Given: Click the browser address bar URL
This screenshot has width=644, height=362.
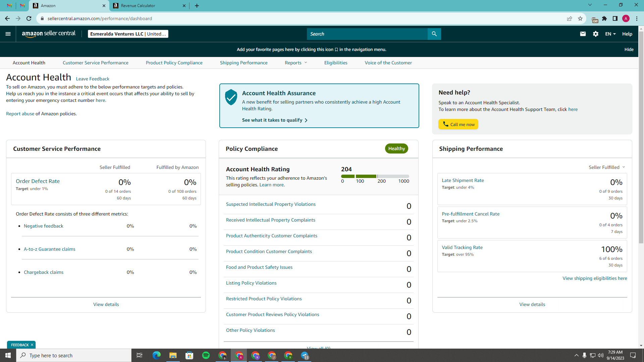Looking at the screenshot, I should pos(100,19).
